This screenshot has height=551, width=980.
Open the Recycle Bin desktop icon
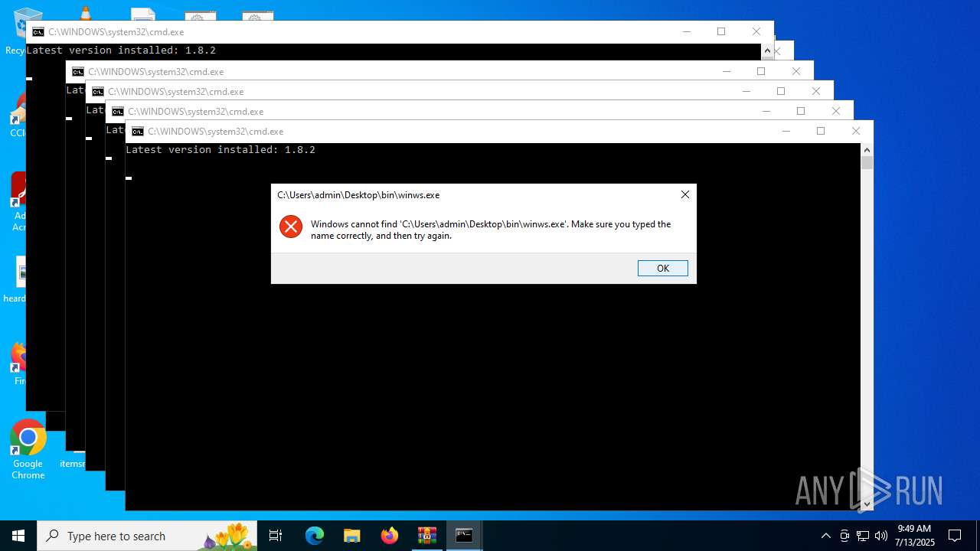(26, 31)
